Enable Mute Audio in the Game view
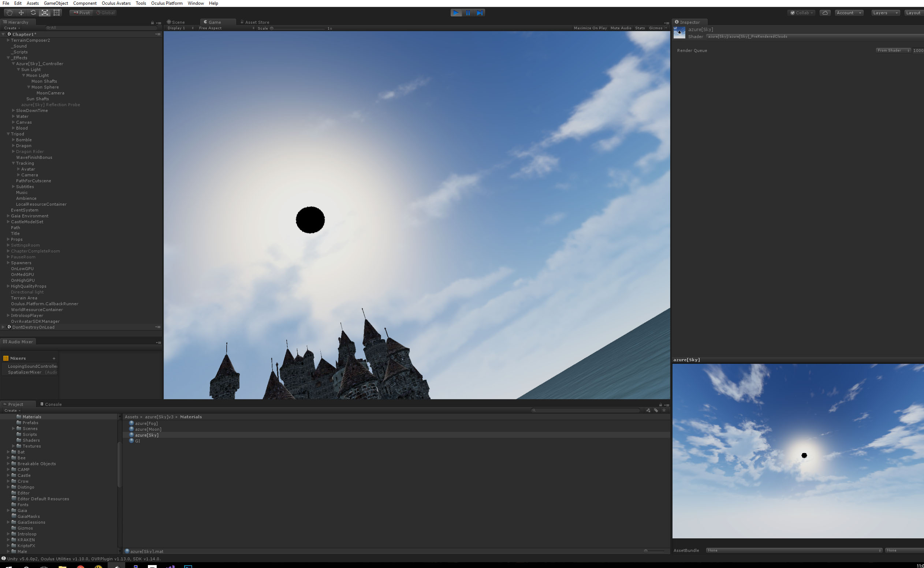The width and height of the screenshot is (924, 568). click(x=621, y=28)
